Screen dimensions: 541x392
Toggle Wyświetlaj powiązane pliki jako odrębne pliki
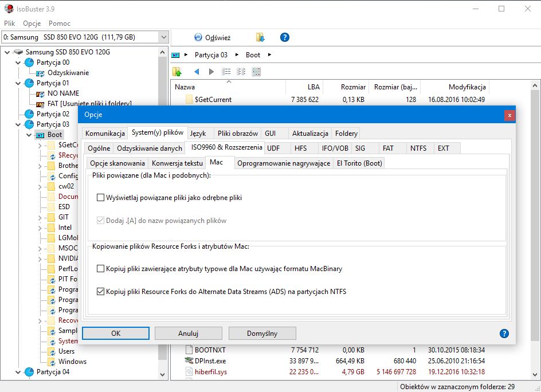100,198
